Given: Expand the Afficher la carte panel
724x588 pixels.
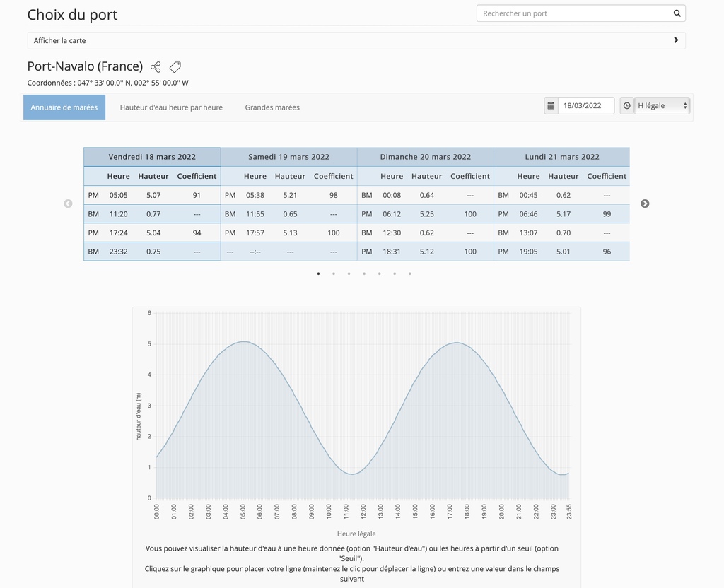Looking at the screenshot, I should [356, 40].
